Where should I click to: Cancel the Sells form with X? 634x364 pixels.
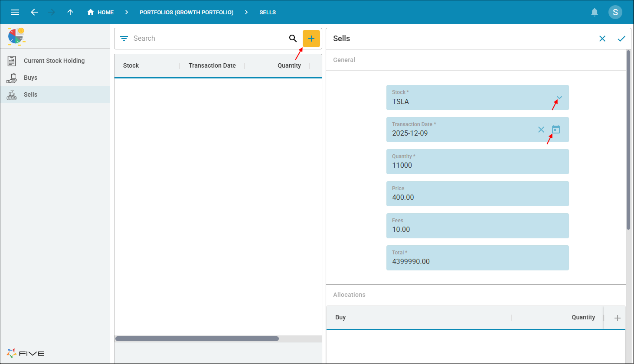tap(602, 39)
